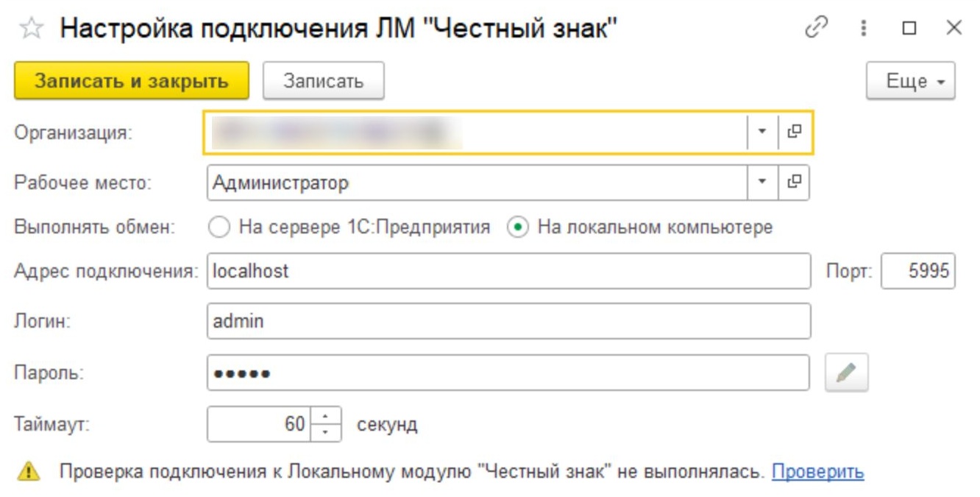Click the Пароль masked field
The width and height of the screenshot is (980, 497).
pos(508,373)
